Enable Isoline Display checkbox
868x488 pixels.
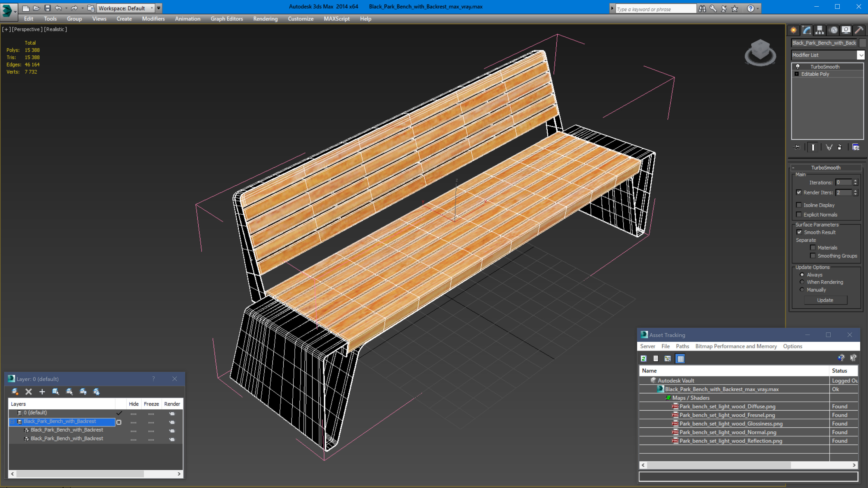coord(799,205)
